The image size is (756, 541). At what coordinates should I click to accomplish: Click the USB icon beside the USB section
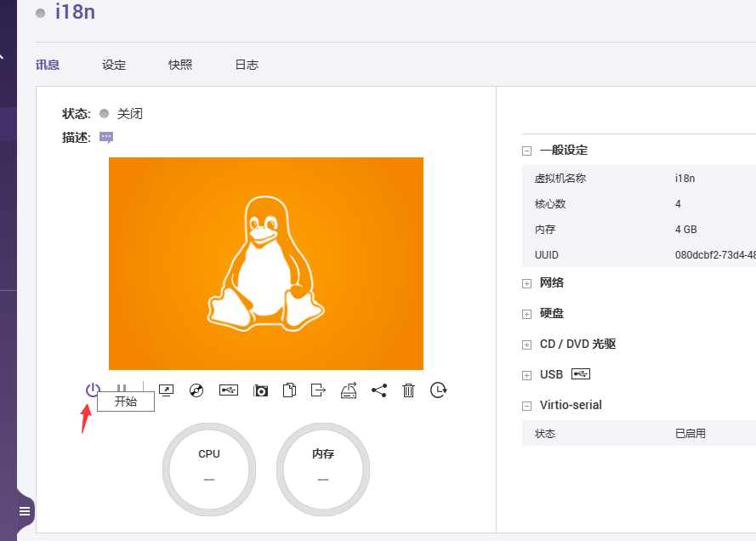[x=581, y=374]
